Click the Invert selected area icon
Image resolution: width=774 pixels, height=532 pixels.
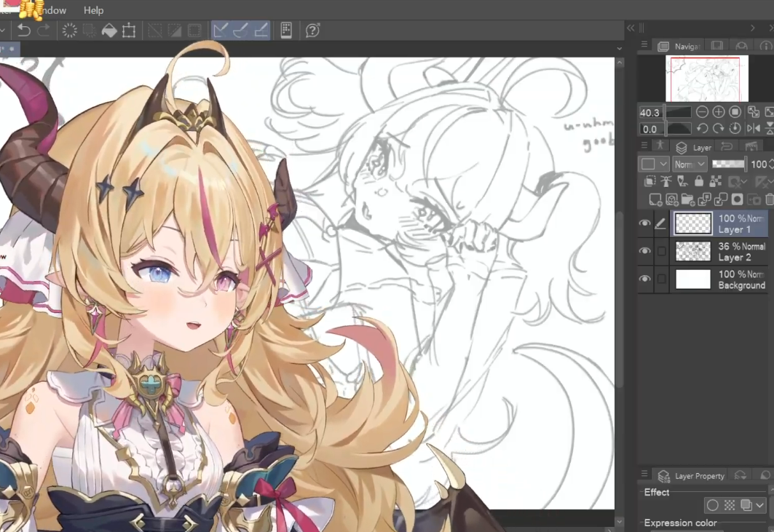coord(175,31)
